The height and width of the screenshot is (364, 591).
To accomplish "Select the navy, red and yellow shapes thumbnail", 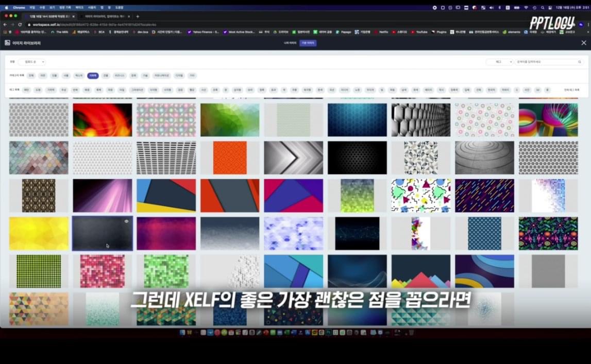I will tap(166, 196).
